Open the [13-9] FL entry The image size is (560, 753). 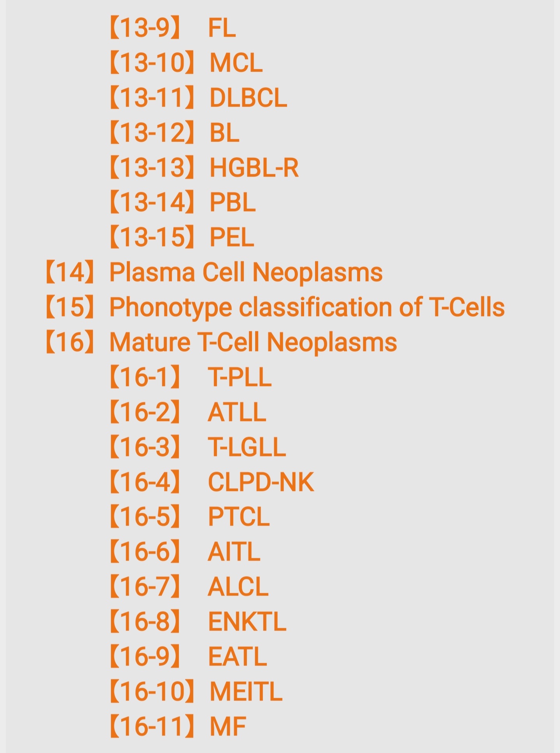pyautogui.click(x=172, y=28)
